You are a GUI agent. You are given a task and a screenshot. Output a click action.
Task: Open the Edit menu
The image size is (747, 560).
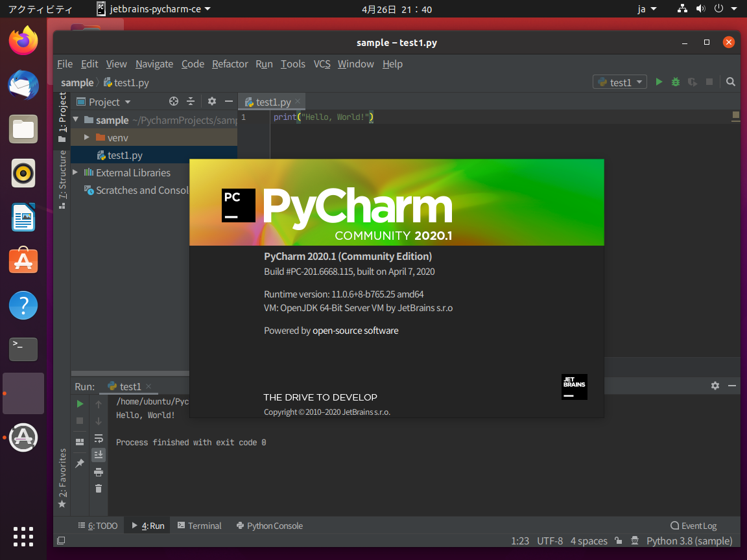[89, 64]
